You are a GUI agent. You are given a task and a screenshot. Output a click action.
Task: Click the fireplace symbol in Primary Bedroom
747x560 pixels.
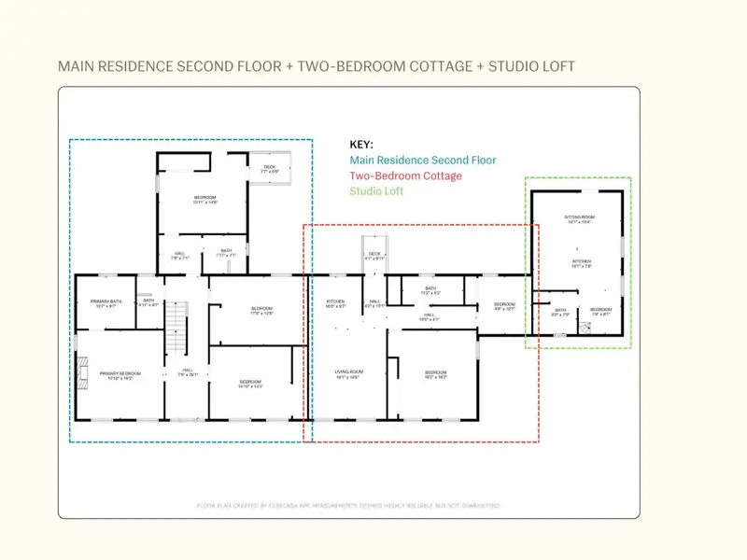(81, 373)
